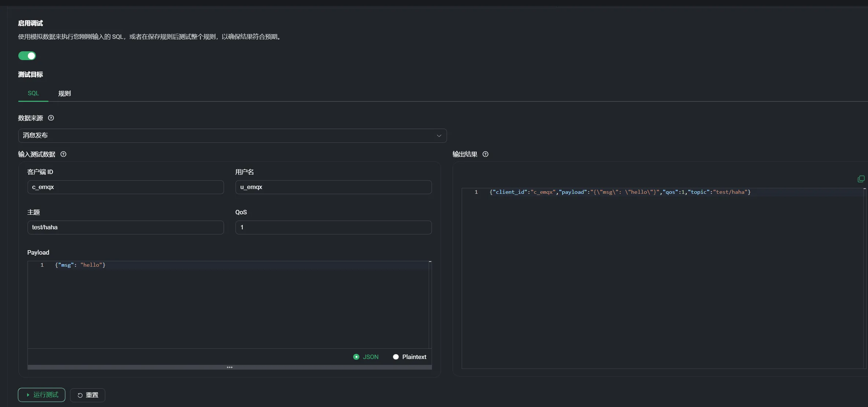Click the QoS input field

click(x=333, y=227)
